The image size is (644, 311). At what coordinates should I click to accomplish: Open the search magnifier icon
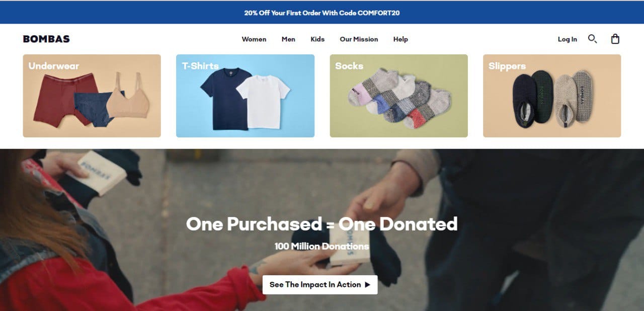[592, 39]
